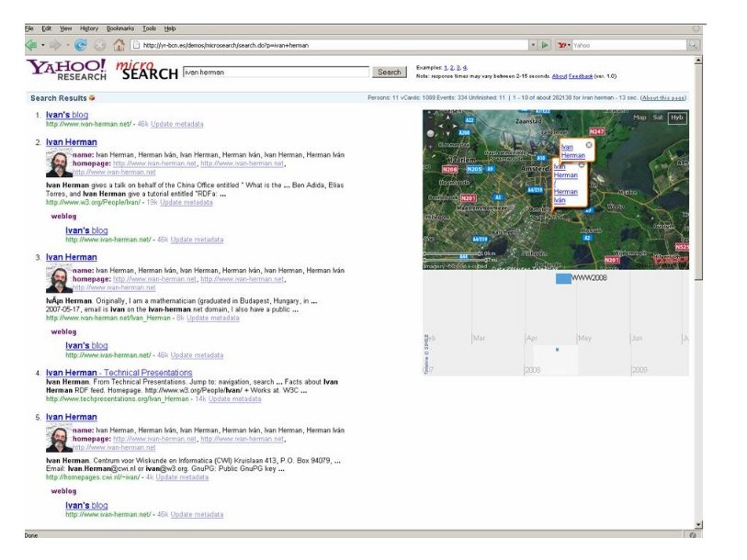Click the map zoom minus button
747x560 pixels.
coord(430,116)
